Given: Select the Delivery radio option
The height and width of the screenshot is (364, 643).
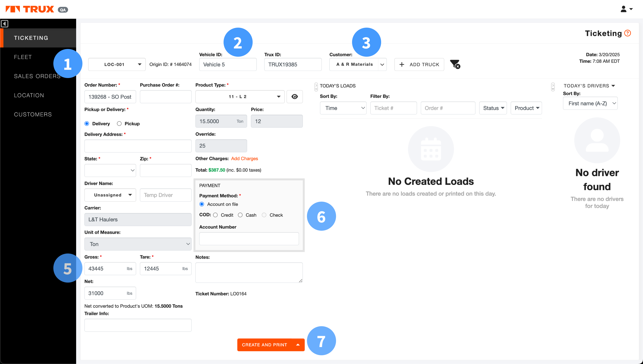Looking at the screenshot, I should tap(87, 124).
